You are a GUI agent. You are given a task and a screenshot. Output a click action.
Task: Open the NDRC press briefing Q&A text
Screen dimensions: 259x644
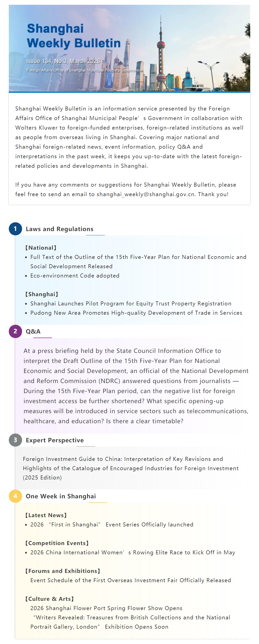point(136,386)
